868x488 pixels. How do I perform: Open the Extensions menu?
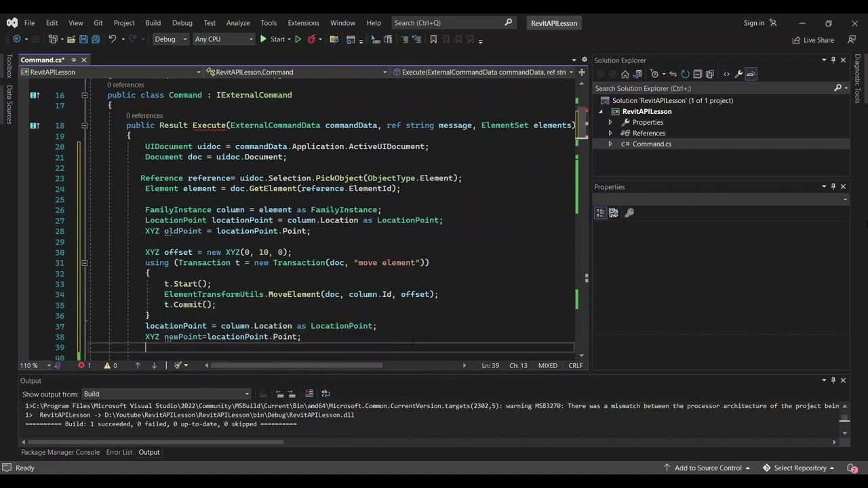[303, 22]
